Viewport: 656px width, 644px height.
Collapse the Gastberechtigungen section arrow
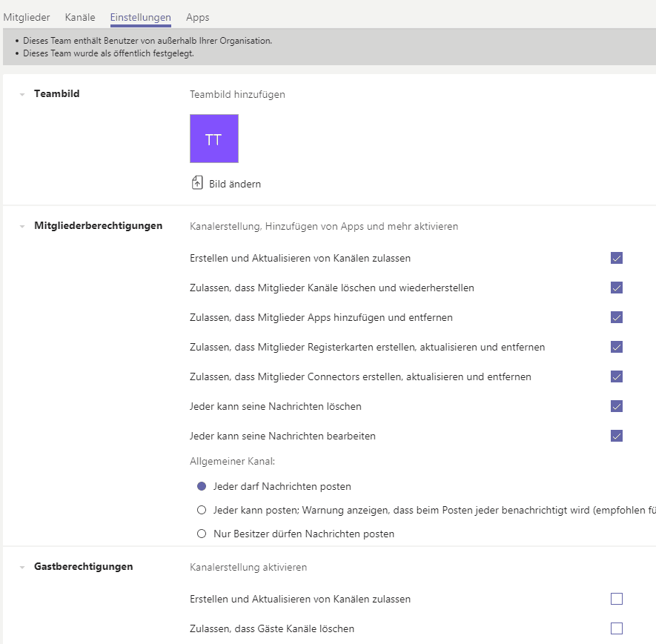pyautogui.click(x=22, y=568)
